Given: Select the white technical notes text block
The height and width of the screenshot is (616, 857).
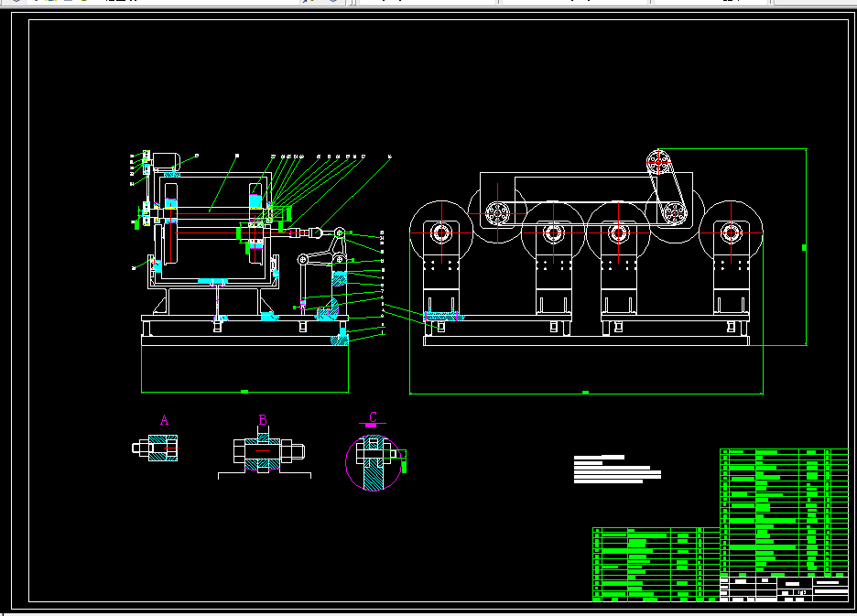Looking at the screenshot, I should pyautogui.click(x=617, y=469).
